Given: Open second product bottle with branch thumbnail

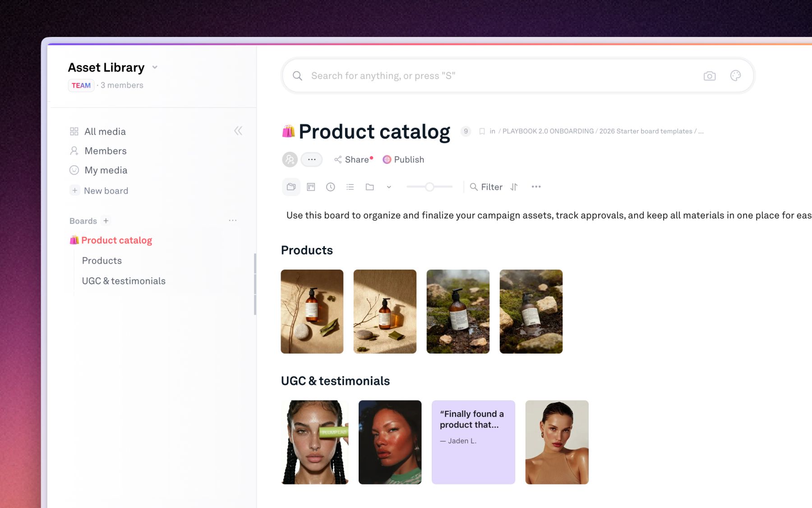Looking at the screenshot, I should [x=385, y=312].
